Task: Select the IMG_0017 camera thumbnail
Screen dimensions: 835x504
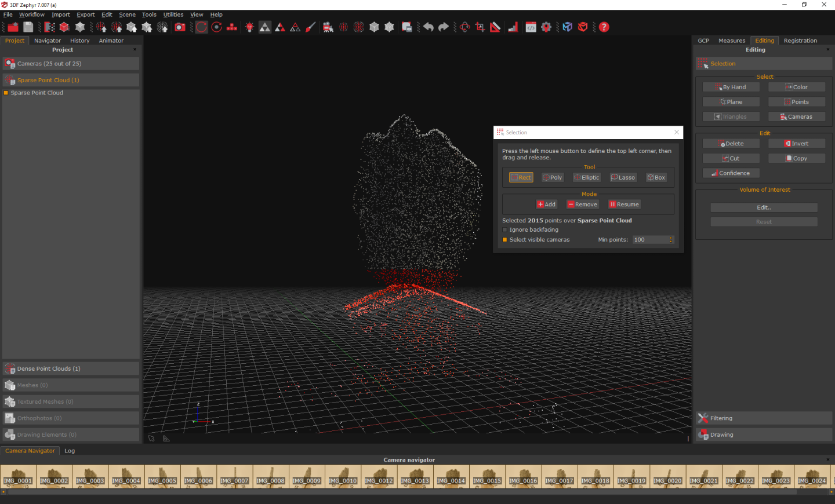Action: click(559, 476)
